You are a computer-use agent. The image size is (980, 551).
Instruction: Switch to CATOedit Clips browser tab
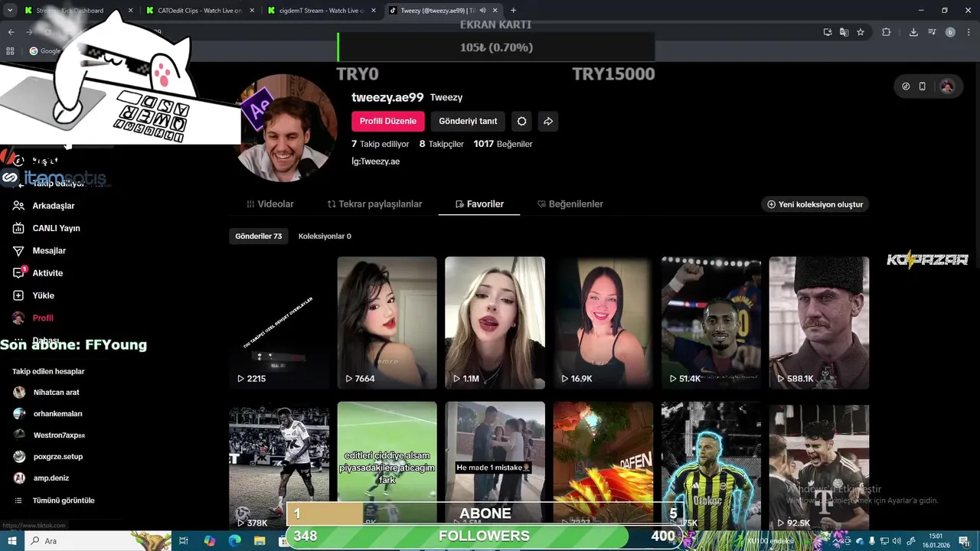click(x=199, y=11)
